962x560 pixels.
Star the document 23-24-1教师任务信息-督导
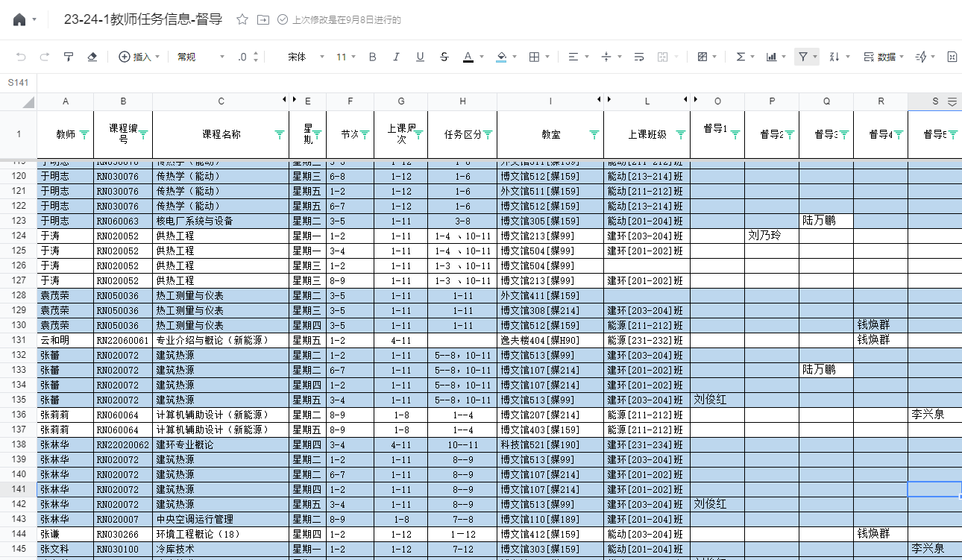click(x=242, y=20)
